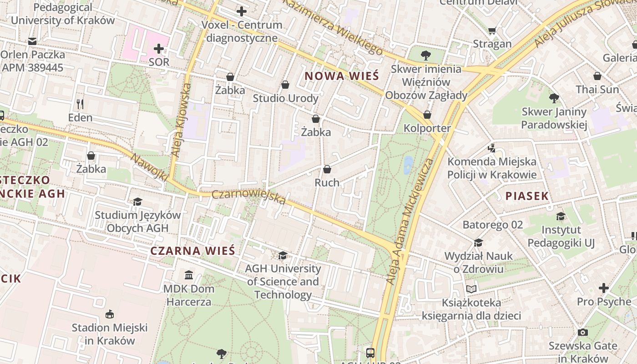This screenshot has width=637, height=364.
Task: Select the Orlen Paczka parcel envelope icon
Action: point(32,41)
